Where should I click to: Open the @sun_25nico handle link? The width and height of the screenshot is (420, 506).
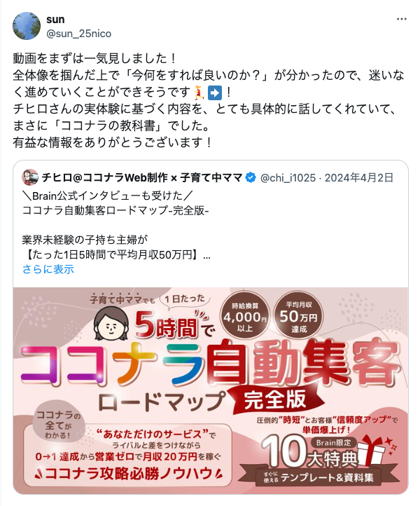(x=78, y=34)
